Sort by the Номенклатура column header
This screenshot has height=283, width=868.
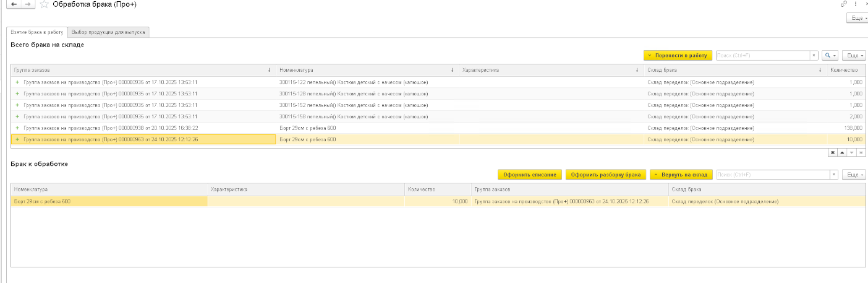pyautogui.click(x=365, y=70)
